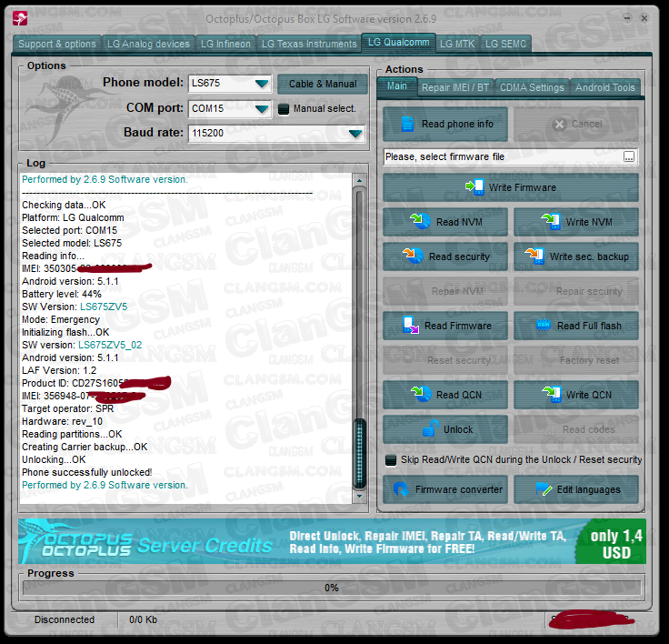
Task: Open the LG SEMC tab
Action: pyautogui.click(x=505, y=44)
